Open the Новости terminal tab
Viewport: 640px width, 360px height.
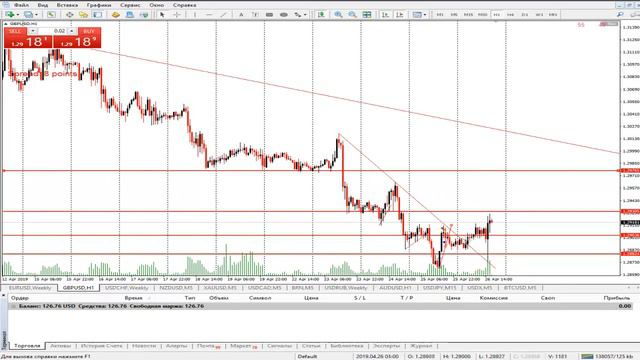click(144, 346)
